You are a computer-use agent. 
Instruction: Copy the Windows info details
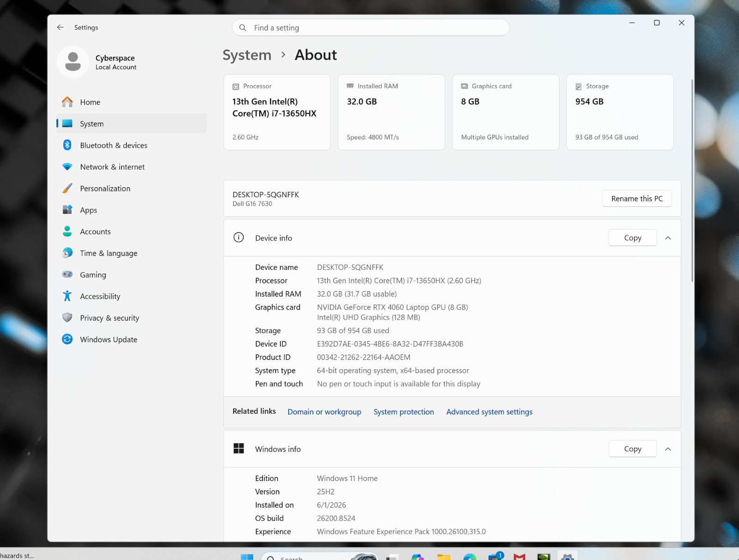(633, 449)
